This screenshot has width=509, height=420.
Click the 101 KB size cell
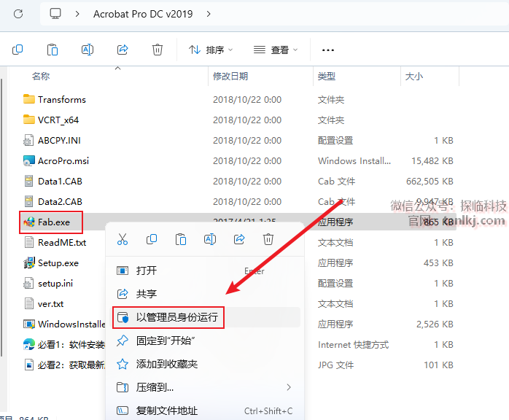click(438, 365)
